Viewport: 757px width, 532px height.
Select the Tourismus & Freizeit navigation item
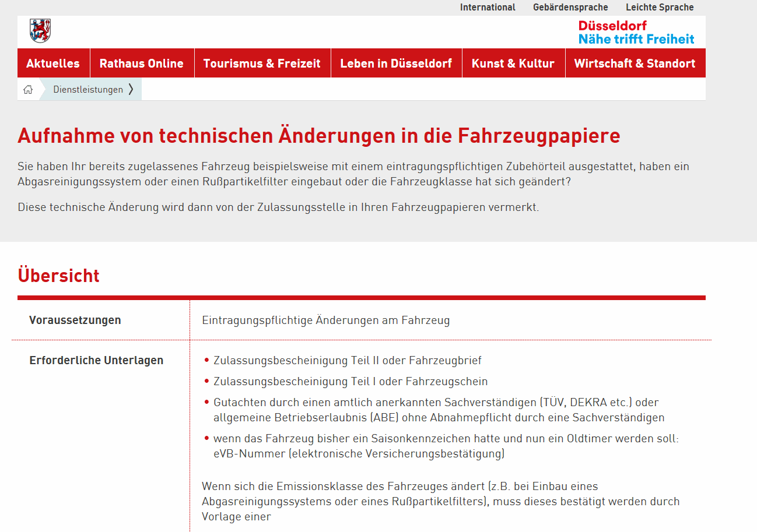(x=262, y=64)
